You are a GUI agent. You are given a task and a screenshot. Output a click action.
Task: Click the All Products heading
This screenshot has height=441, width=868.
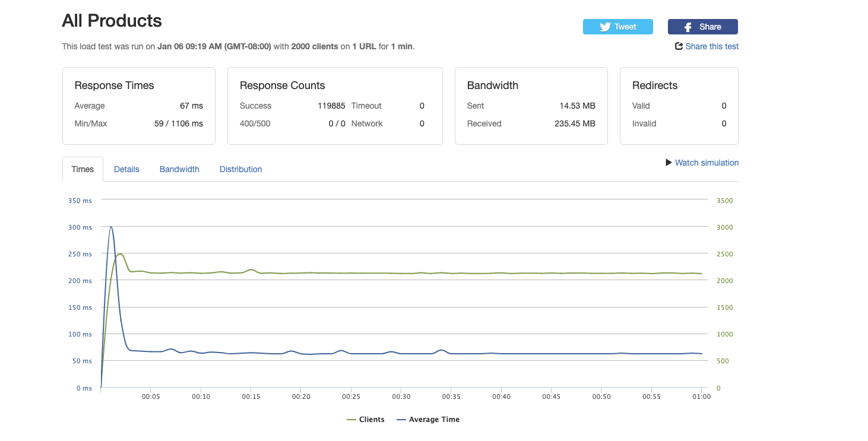pos(112,20)
